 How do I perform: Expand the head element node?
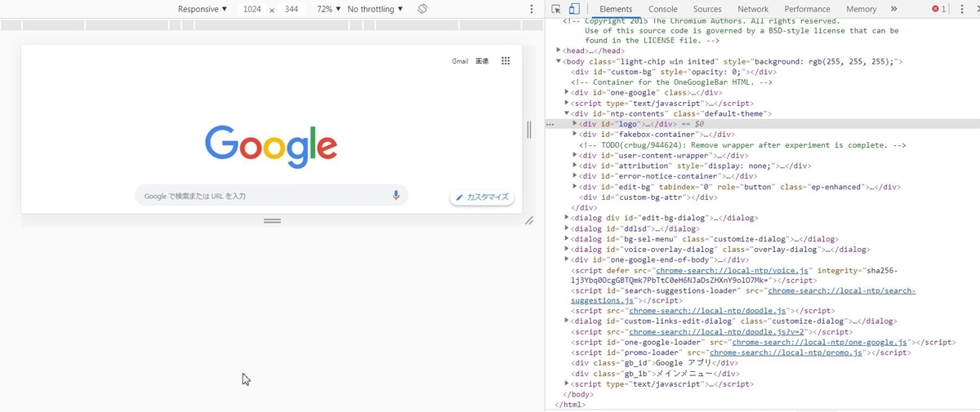point(559,51)
